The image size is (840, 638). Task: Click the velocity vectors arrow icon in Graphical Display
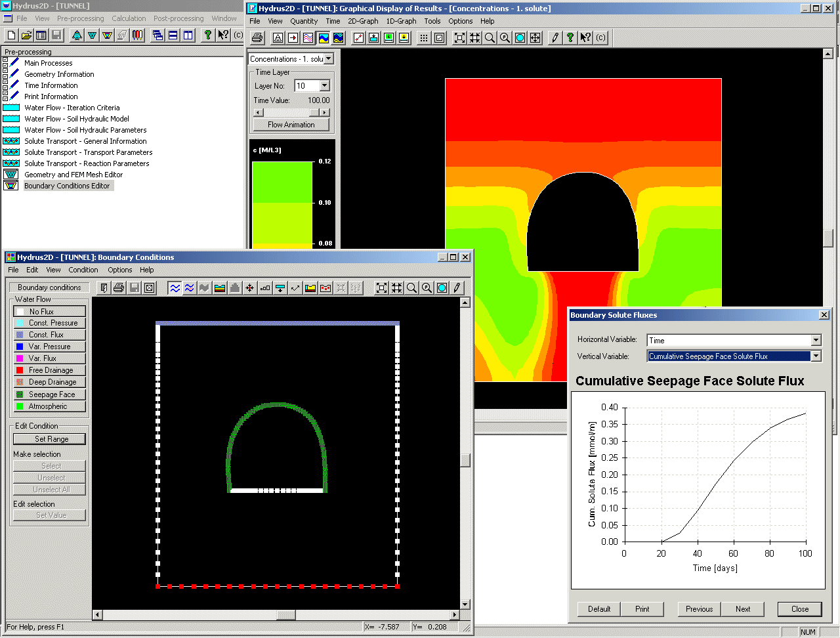point(293,37)
